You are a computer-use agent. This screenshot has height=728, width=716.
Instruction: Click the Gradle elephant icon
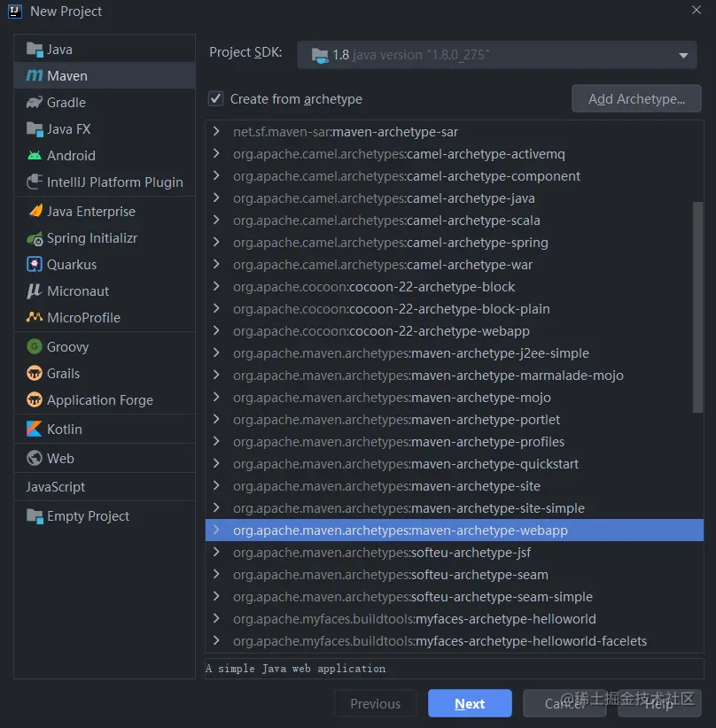click(35, 102)
